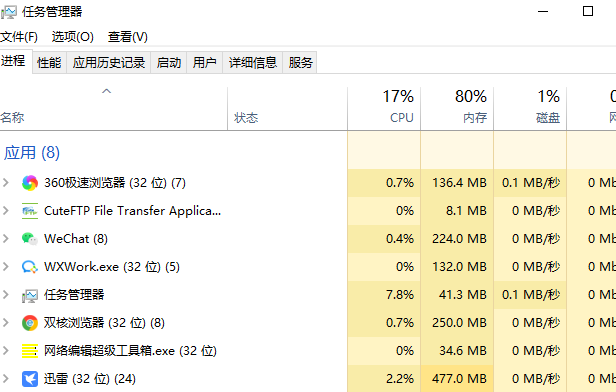This screenshot has height=392, width=616.
Task: Maximize the Task Manager window
Action: (588, 11)
